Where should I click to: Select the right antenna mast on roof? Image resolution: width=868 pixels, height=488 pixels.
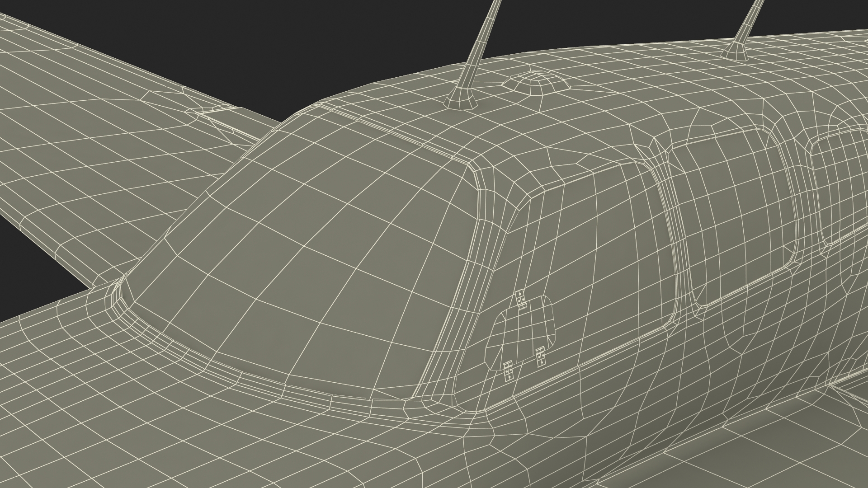coord(748,23)
